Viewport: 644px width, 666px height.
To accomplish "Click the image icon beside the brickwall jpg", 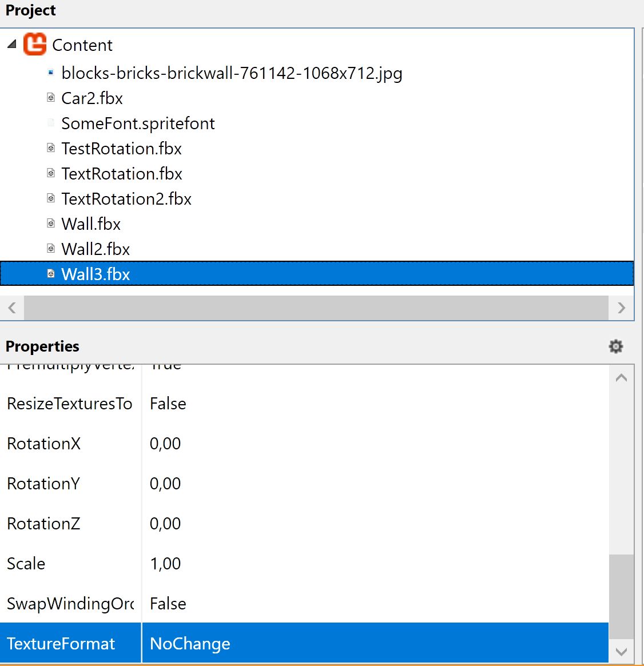I will coord(50,73).
